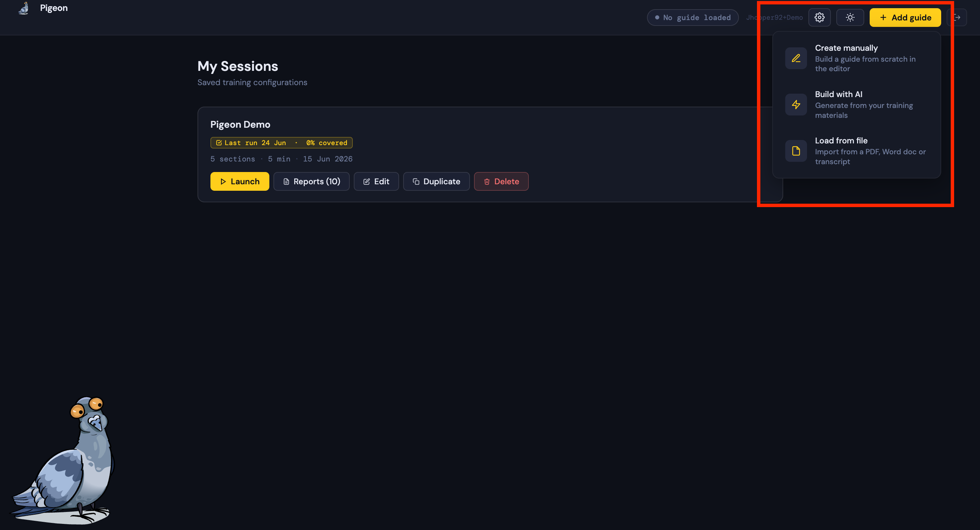Click the Last run 24 Jun badge
This screenshot has height=530, width=980.
pyautogui.click(x=282, y=143)
